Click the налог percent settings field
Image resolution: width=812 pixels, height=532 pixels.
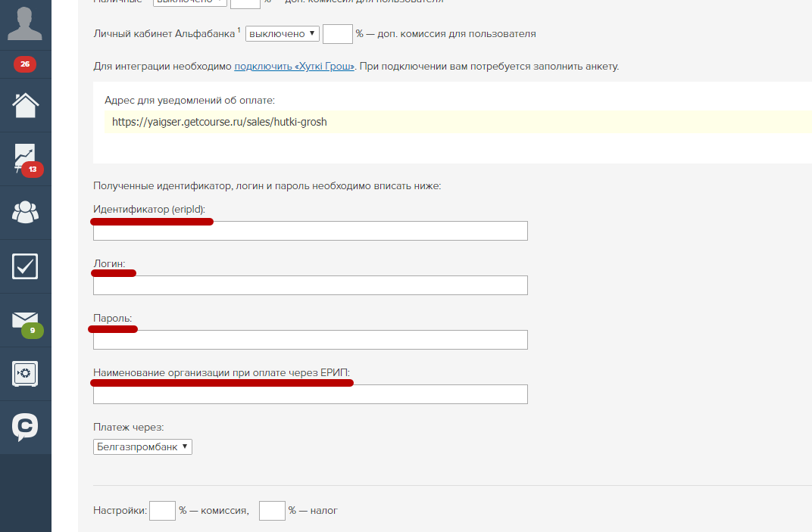(x=272, y=511)
